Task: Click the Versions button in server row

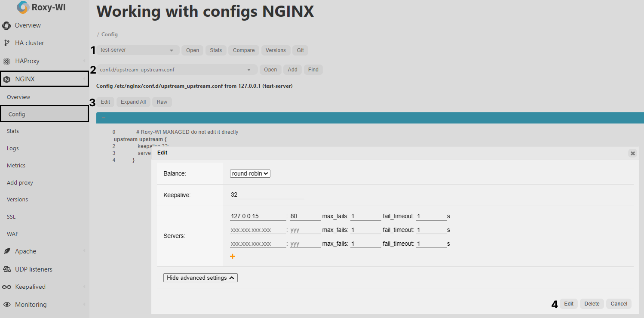Action: (276, 50)
